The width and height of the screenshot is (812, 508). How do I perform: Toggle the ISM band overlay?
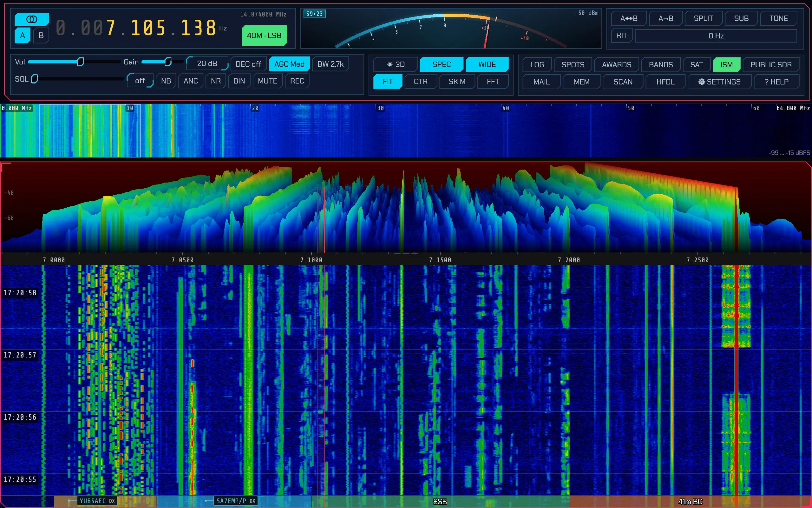pos(726,64)
